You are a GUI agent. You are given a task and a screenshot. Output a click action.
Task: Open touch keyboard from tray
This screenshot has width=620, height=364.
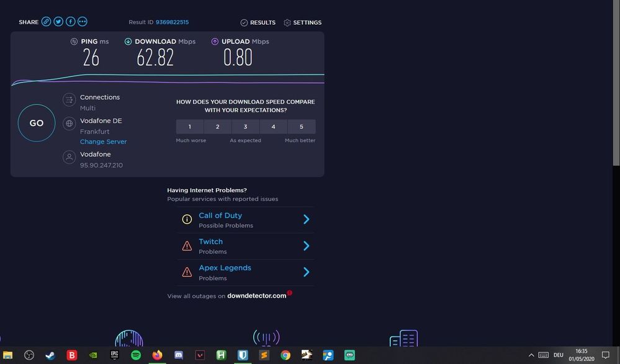click(544, 355)
